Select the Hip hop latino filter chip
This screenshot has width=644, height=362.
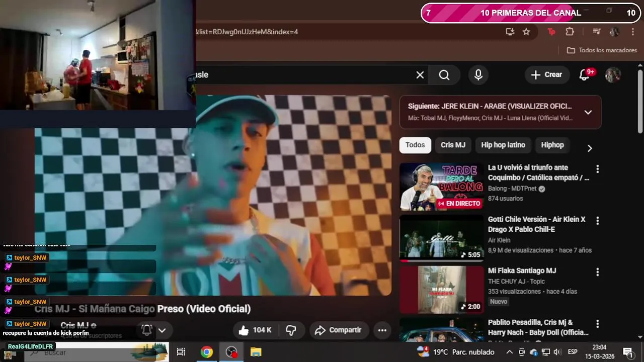(503, 145)
